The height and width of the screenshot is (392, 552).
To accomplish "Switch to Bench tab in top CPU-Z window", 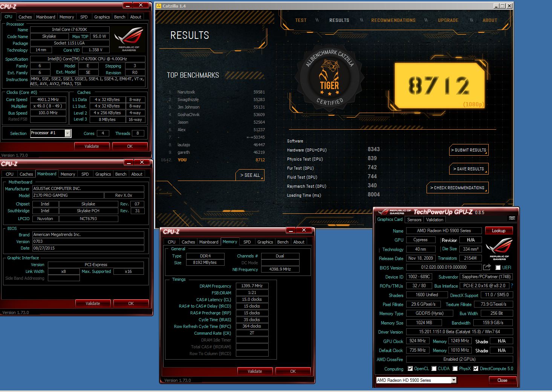I will click(119, 17).
